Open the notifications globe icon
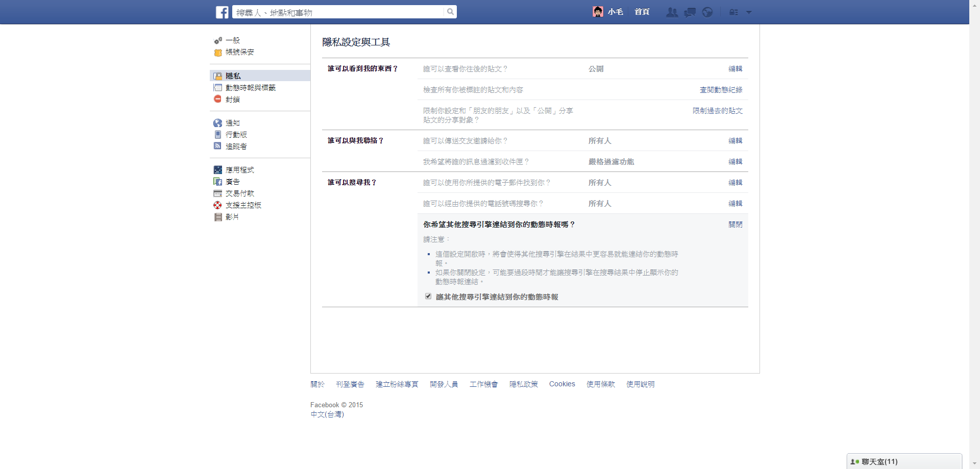The height and width of the screenshot is (469, 980). click(x=707, y=12)
